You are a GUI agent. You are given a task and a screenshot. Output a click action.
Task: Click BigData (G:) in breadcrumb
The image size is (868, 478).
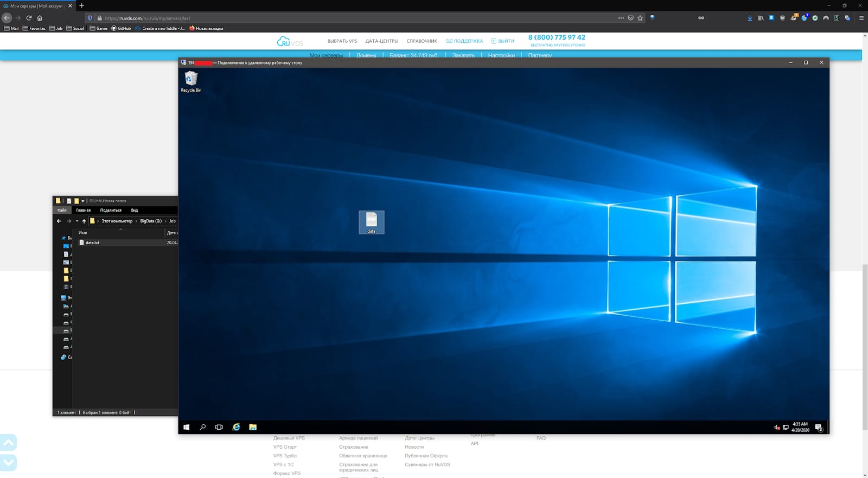pos(151,221)
